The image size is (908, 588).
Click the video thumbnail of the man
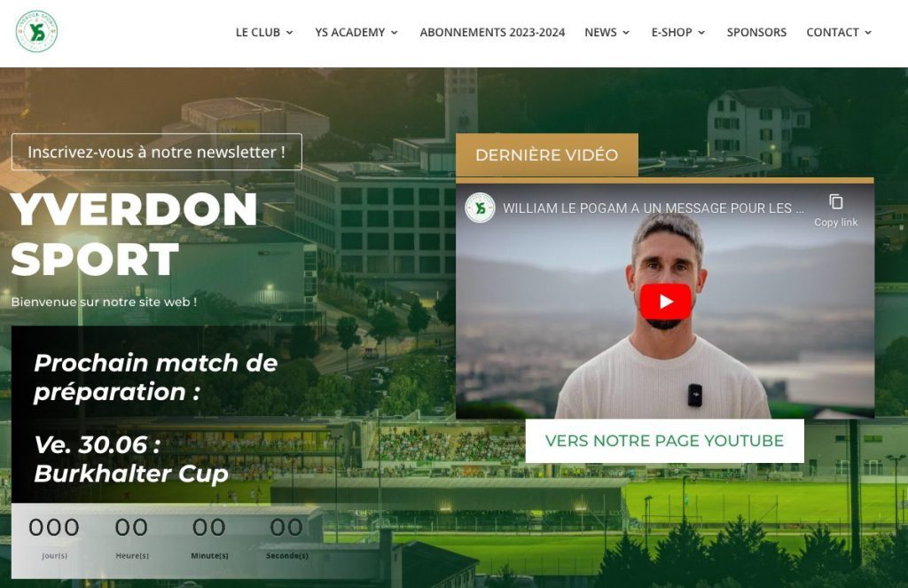(665, 302)
